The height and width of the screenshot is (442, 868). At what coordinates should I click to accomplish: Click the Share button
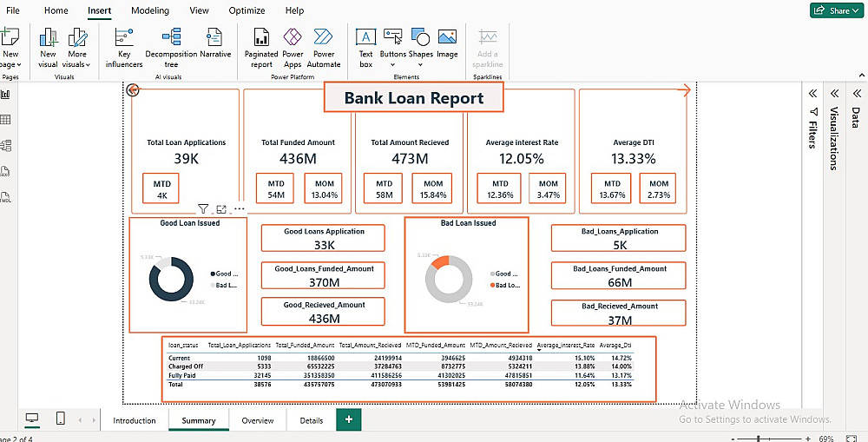pos(837,10)
